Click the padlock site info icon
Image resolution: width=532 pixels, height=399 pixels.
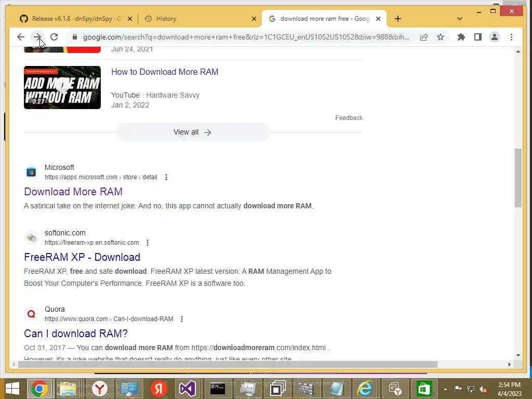pyautogui.click(x=75, y=37)
